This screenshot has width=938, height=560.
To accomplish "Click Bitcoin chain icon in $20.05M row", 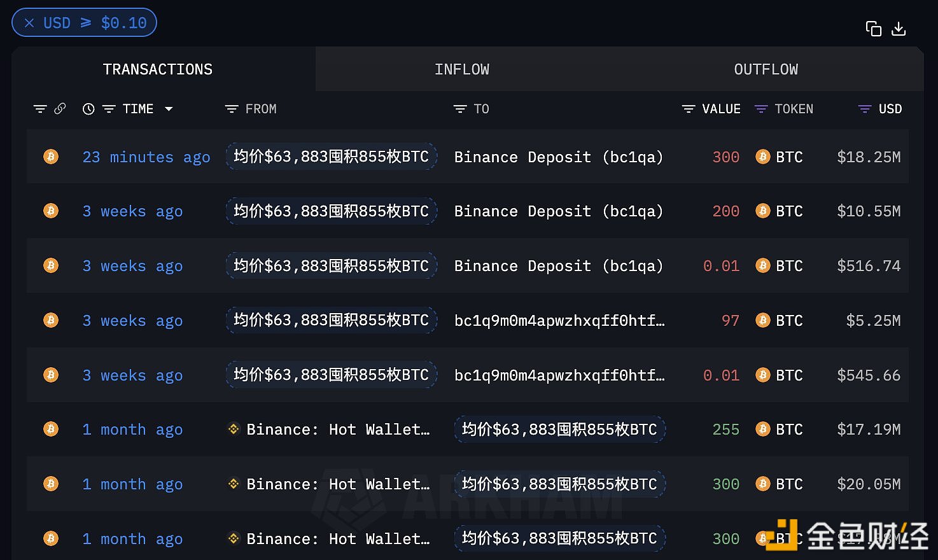I will [x=51, y=484].
